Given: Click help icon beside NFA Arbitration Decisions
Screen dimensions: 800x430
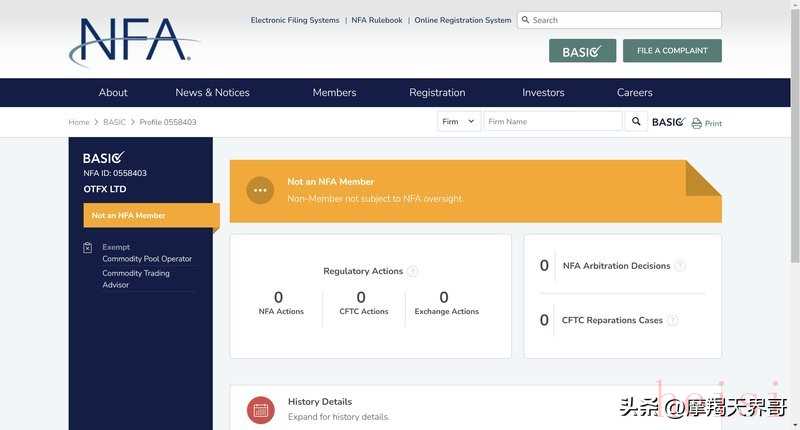Looking at the screenshot, I should 680,266.
